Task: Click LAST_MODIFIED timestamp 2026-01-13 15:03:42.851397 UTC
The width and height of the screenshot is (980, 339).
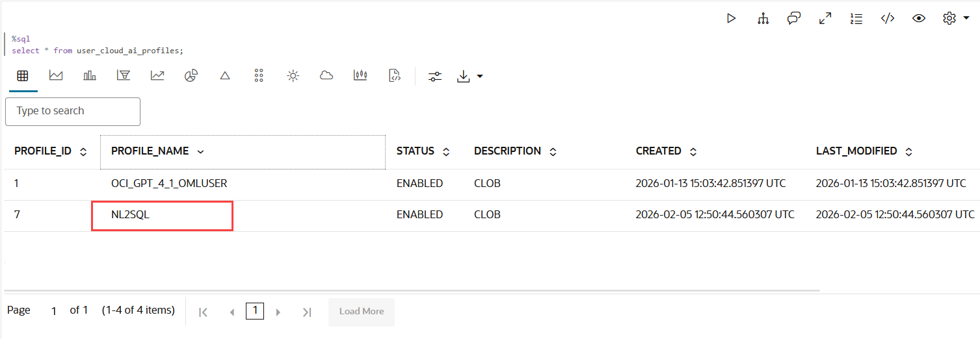Action: pos(891,184)
